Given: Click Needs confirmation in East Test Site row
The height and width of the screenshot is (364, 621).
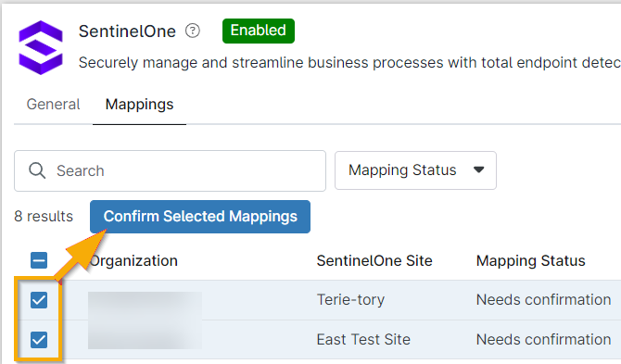Looking at the screenshot, I should [x=543, y=340].
